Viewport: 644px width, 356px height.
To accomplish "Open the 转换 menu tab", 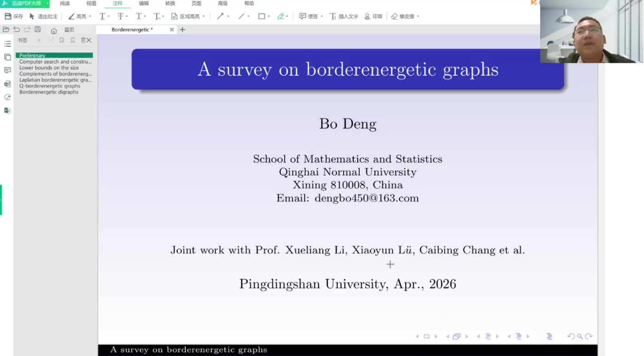I will pyautogui.click(x=170, y=3).
